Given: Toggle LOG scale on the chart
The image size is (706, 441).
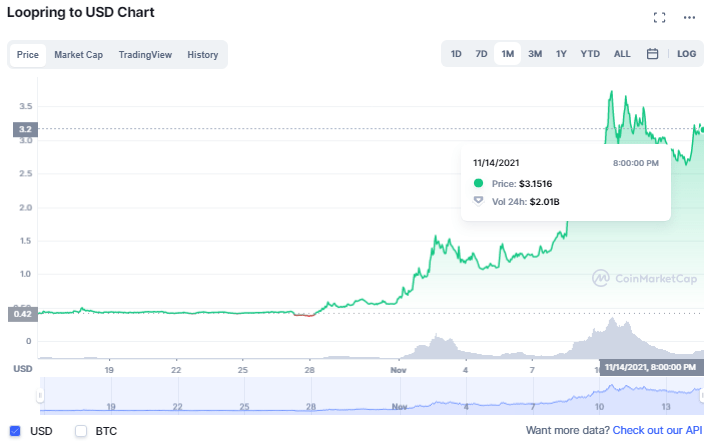Looking at the screenshot, I should pos(686,54).
